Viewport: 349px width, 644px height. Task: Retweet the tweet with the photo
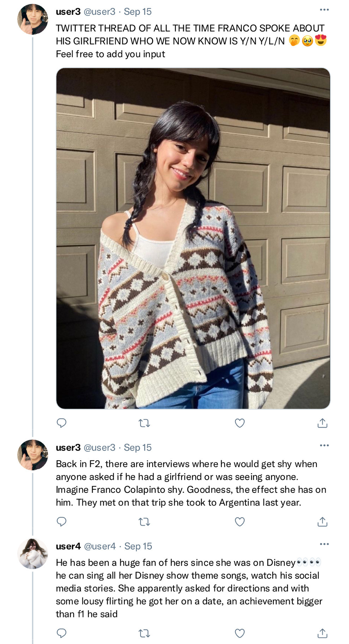tap(144, 423)
